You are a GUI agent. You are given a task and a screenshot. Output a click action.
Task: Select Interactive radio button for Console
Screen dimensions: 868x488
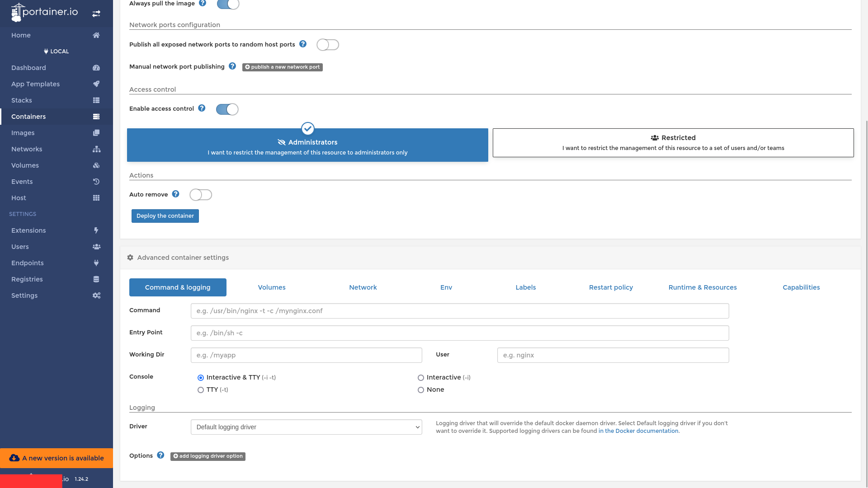(420, 377)
